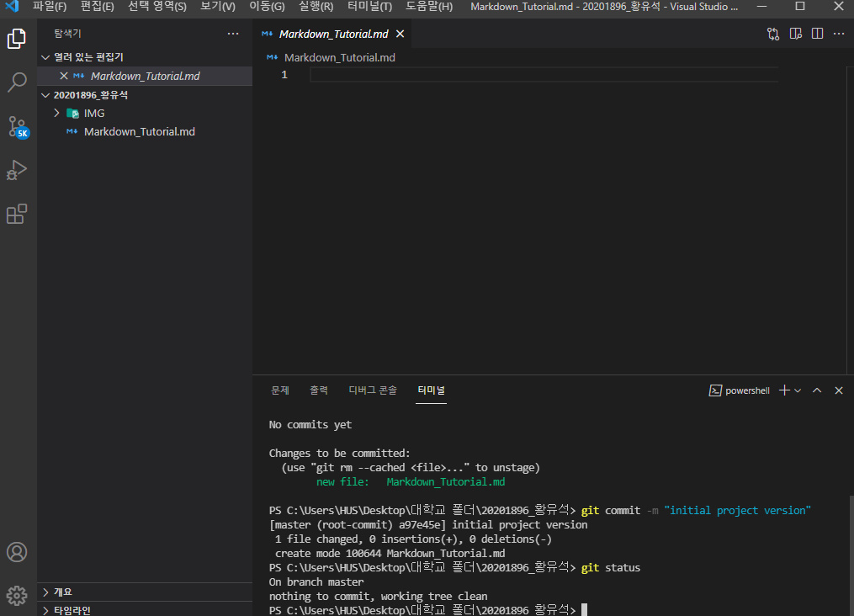The width and height of the screenshot is (854, 616).
Task: Minimize the Visual Studio Code window
Action: (x=762, y=7)
